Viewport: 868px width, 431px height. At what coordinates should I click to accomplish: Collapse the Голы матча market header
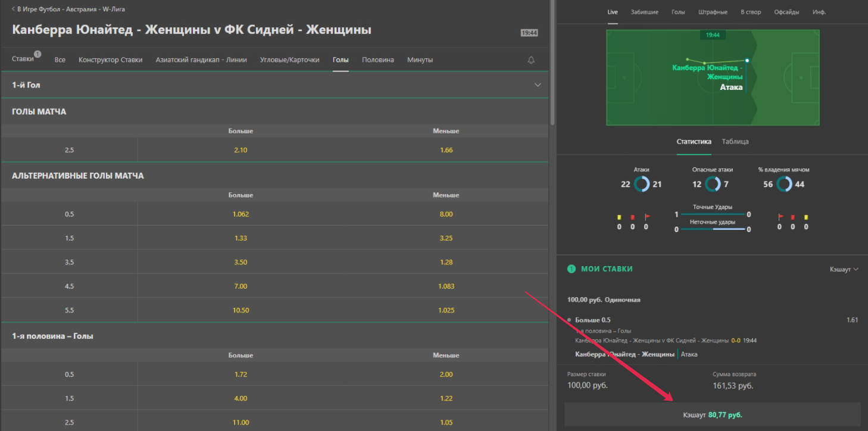tap(39, 111)
